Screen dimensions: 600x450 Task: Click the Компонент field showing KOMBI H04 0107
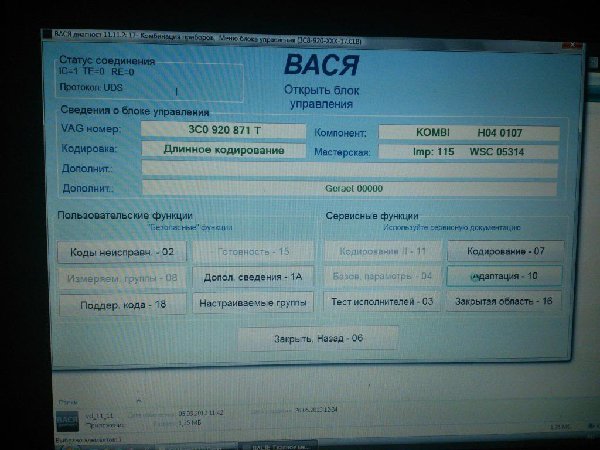pos(468,132)
